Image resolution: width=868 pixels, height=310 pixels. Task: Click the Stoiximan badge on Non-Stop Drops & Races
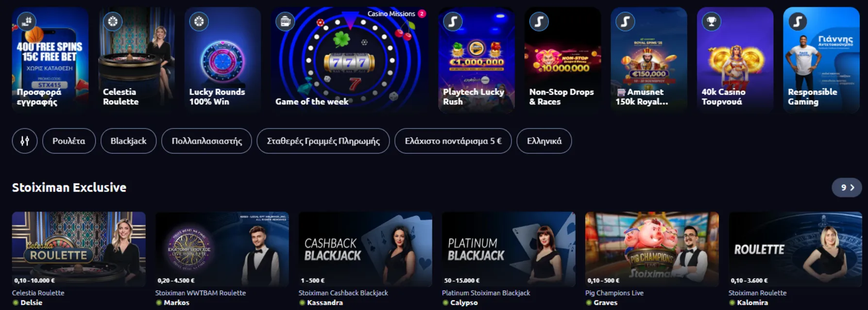(539, 21)
